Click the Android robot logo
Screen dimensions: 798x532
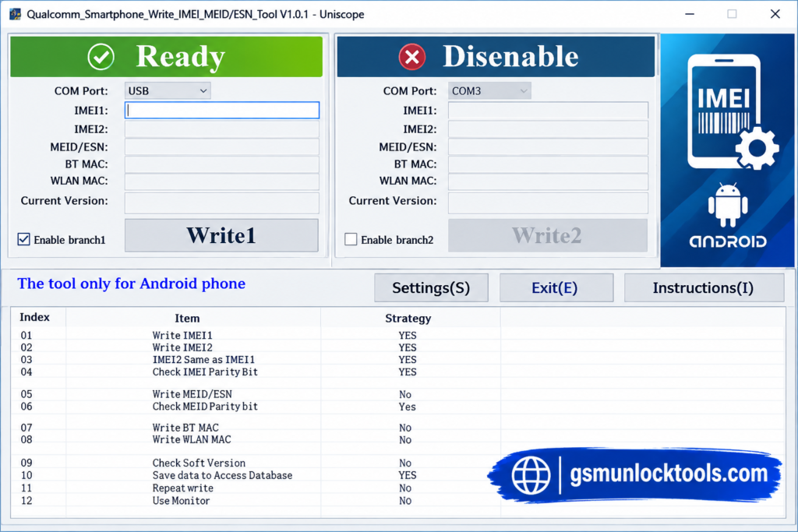point(728,204)
